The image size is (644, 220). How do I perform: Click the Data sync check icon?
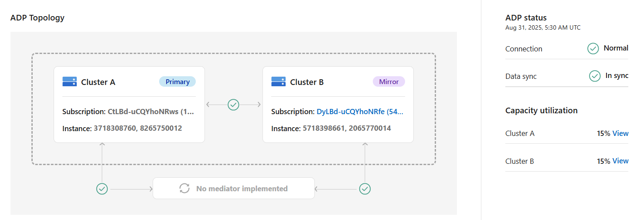(x=595, y=76)
